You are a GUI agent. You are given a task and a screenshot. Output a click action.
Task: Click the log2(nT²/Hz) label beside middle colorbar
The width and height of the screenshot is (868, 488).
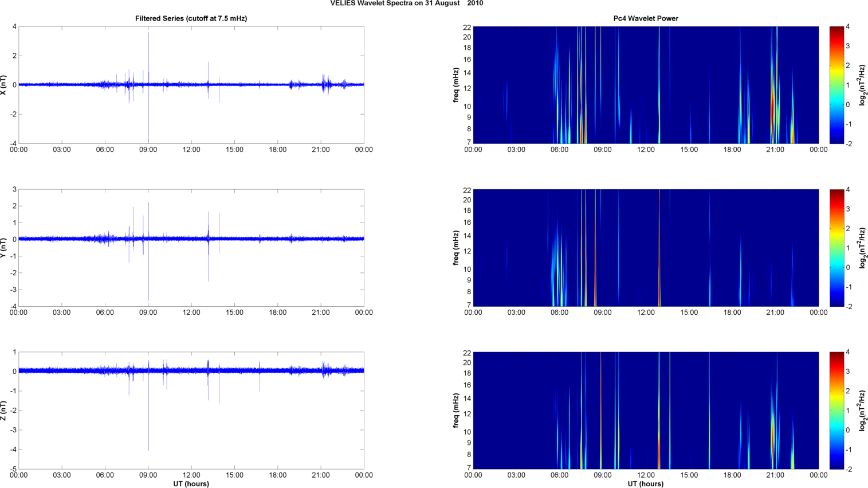(x=862, y=248)
